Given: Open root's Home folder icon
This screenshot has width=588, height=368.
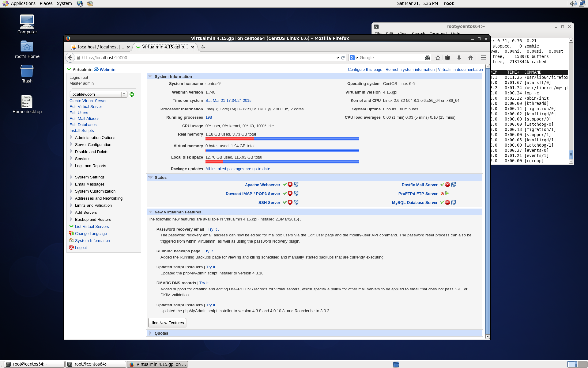Looking at the screenshot, I should (x=27, y=50).
